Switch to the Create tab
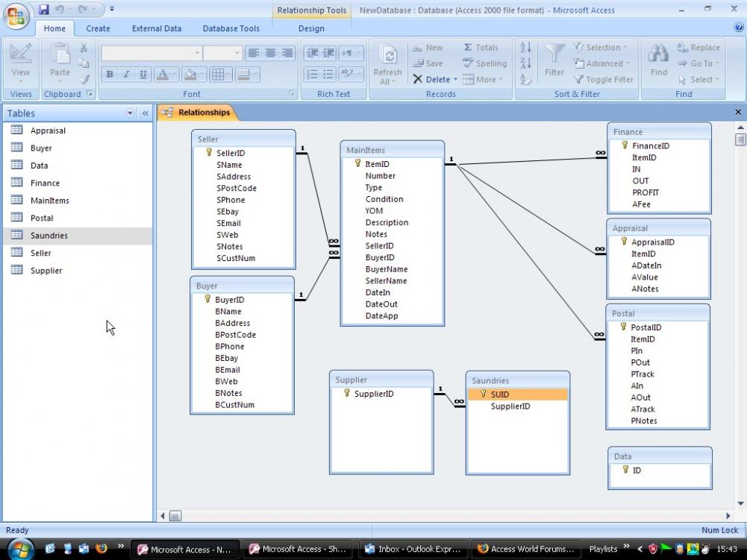 [x=99, y=28]
